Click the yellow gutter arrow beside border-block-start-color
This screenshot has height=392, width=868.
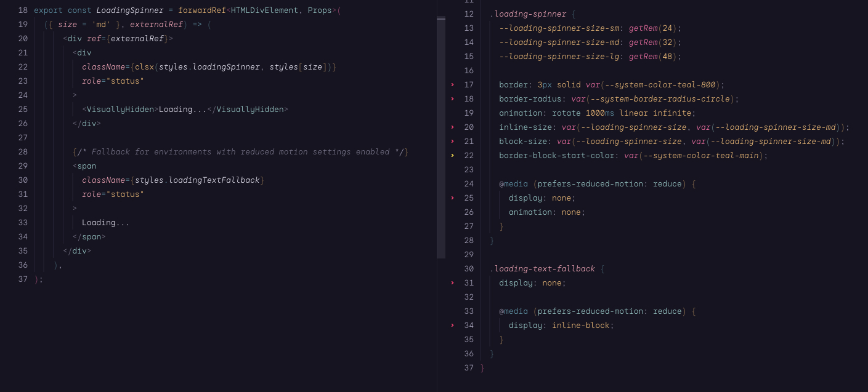pyautogui.click(x=452, y=155)
